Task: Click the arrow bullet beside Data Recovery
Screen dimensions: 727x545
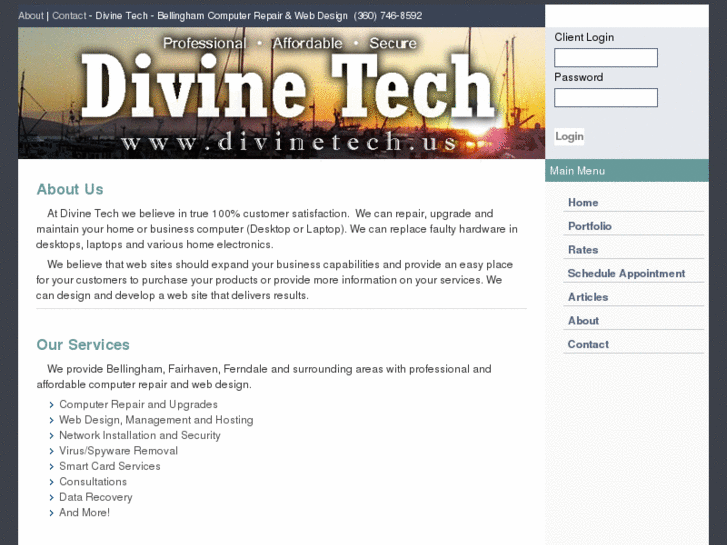Action: (x=51, y=498)
